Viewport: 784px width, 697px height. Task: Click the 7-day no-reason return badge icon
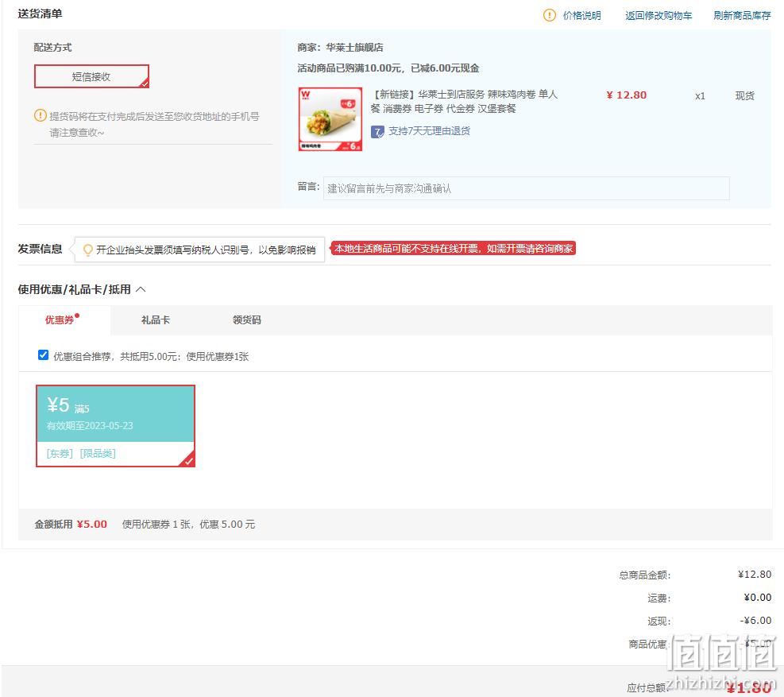[x=377, y=132]
